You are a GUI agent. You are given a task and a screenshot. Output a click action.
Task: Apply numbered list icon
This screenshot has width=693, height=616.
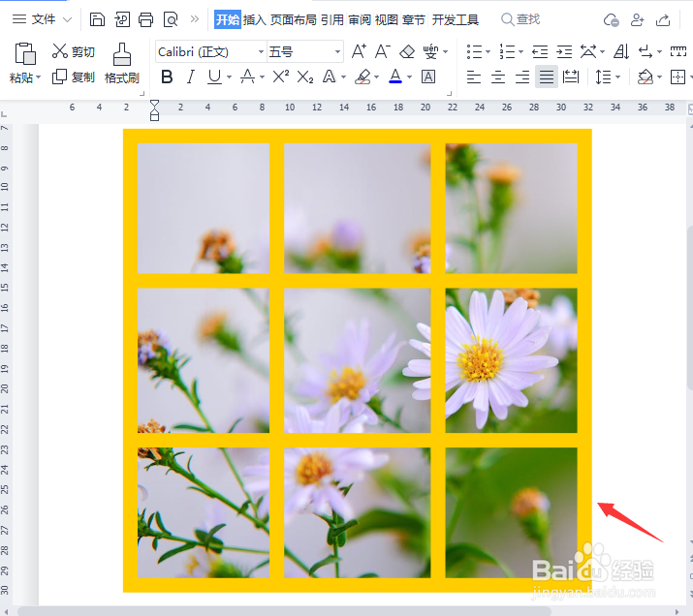tap(507, 51)
